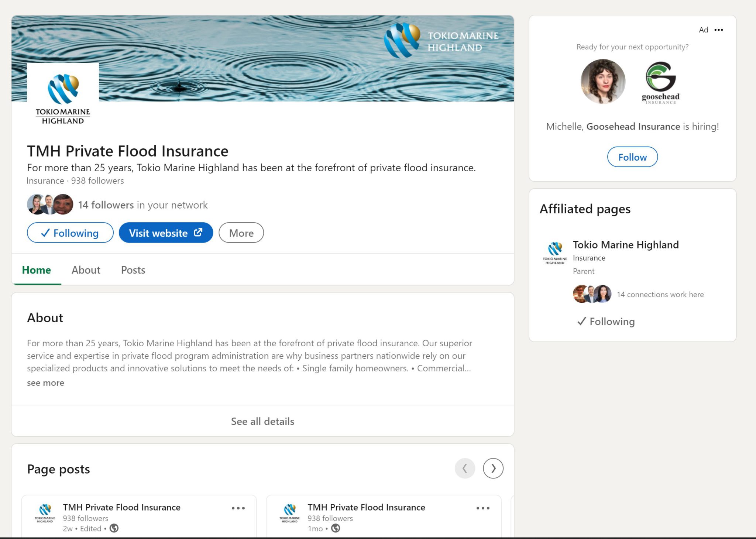Toggle Following for affiliated Tokio Marine Highland
Image resolution: width=756 pixels, height=539 pixels.
606,322
